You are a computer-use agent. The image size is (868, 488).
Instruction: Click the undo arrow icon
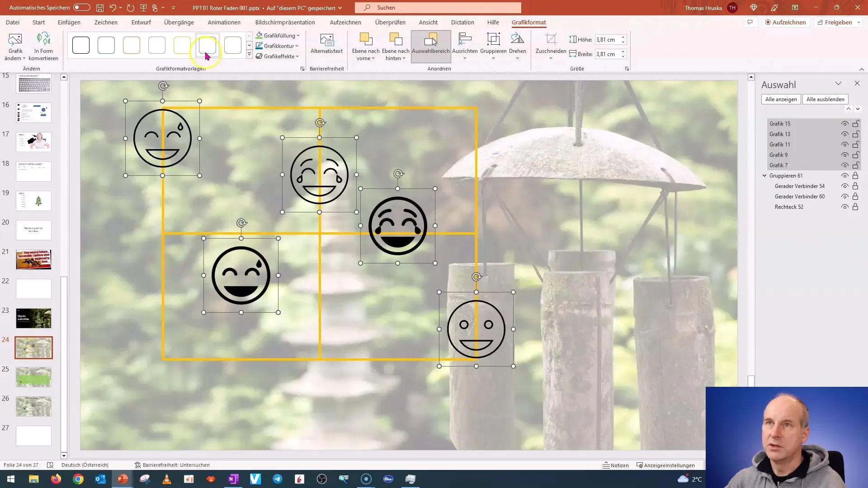click(113, 8)
